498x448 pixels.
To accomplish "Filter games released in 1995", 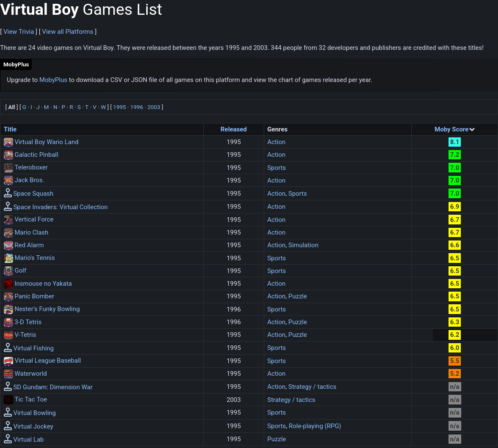I will coord(119,107).
